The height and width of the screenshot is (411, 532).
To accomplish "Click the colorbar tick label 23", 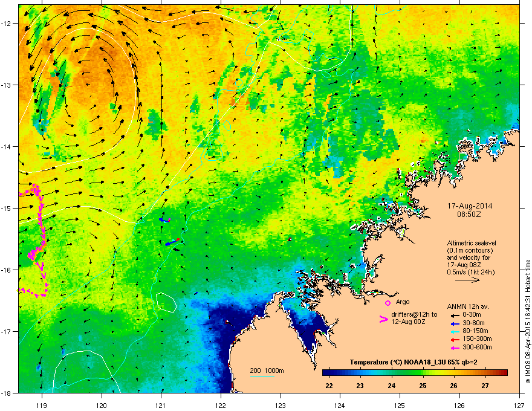I will point(360,385).
